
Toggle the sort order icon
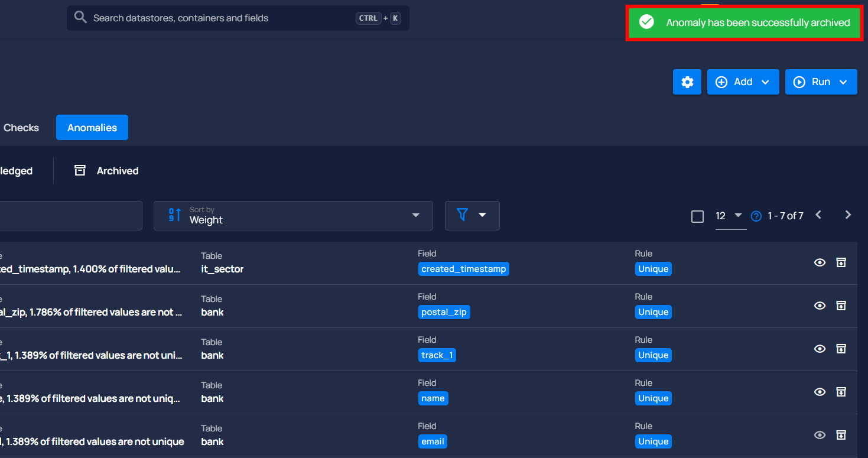tap(174, 215)
